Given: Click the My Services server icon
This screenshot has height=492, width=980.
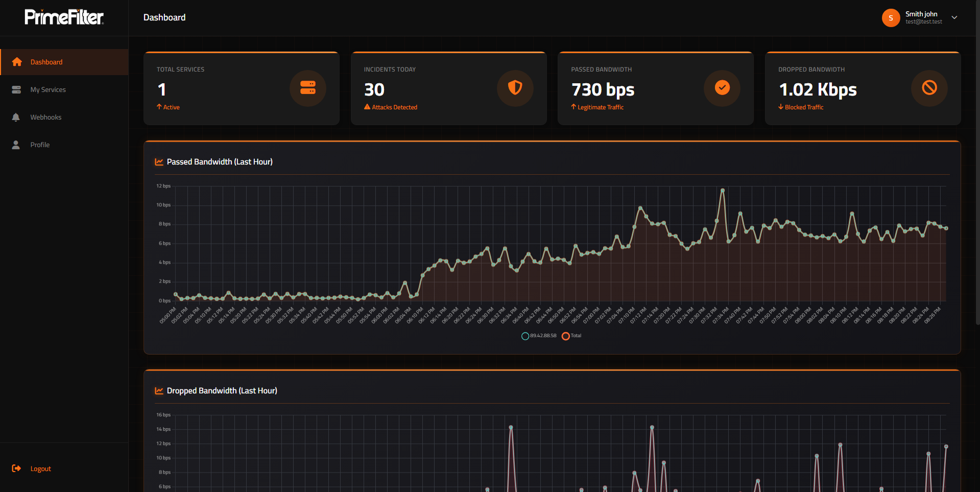Looking at the screenshot, I should [16, 89].
